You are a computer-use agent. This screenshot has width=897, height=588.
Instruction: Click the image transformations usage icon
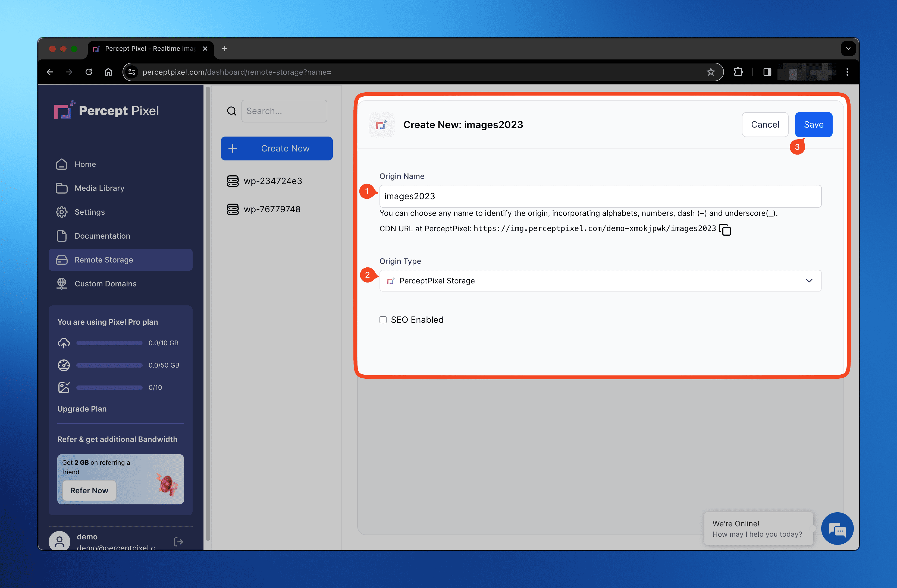[x=64, y=387]
